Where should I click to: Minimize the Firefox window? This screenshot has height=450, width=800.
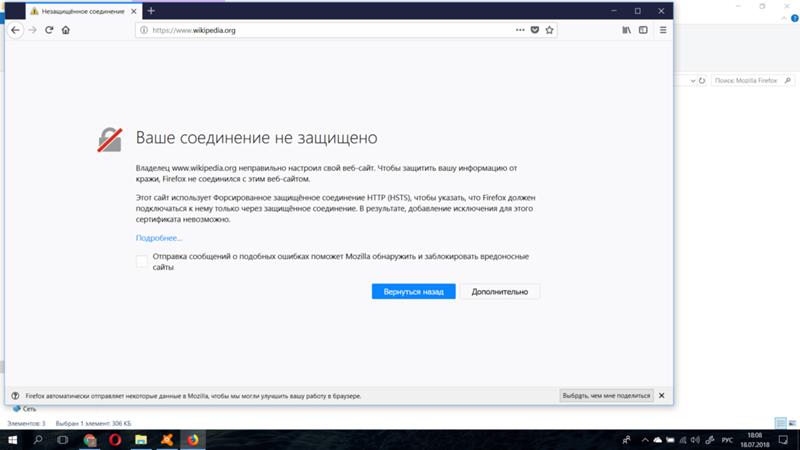tap(614, 11)
